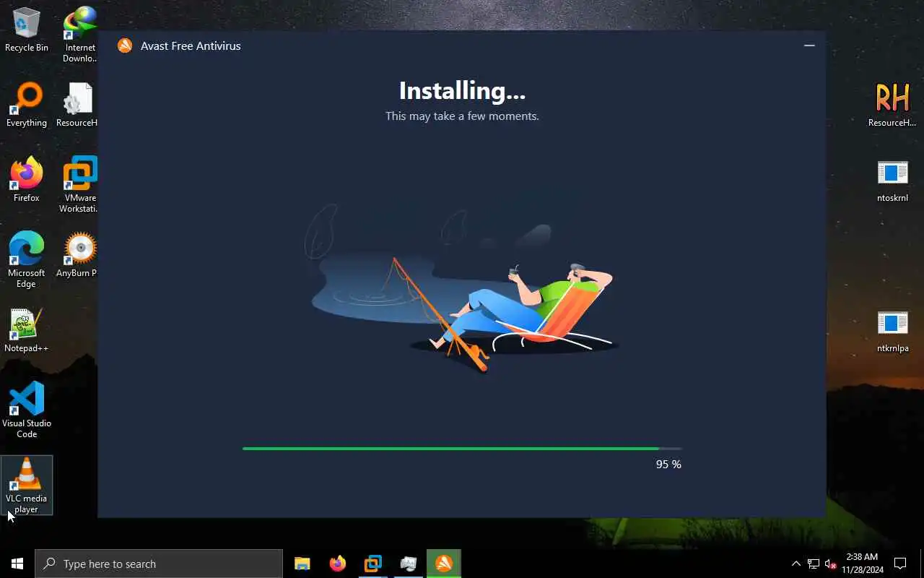The image size is (924, 578).
Task: Click 'This may take a few moments.' text
Action: click(462, 116)
